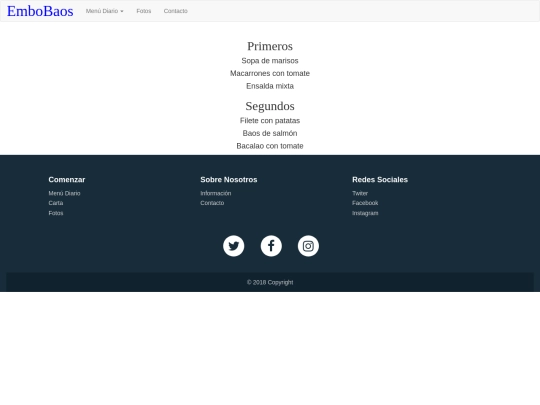
Task: Follow the footer Fotos link
Action: (56, 213)
